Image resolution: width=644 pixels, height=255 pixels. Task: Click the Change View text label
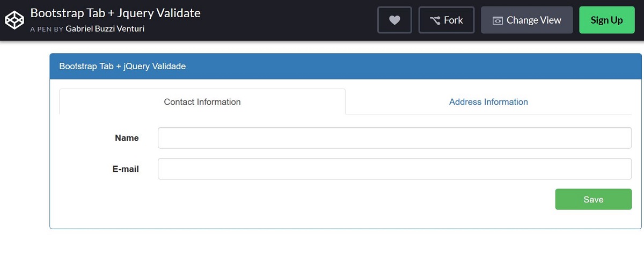(534, 20)
